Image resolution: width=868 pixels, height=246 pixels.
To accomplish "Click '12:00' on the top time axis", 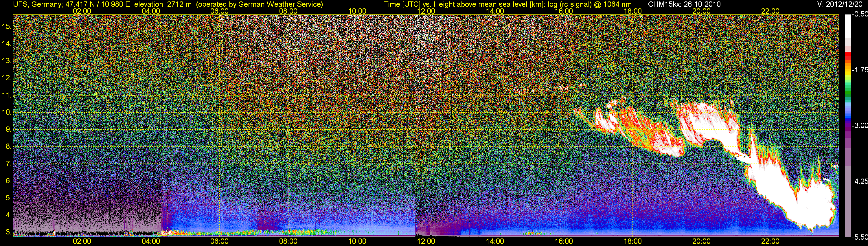I will pyautogui.click(x=426, y=11).
